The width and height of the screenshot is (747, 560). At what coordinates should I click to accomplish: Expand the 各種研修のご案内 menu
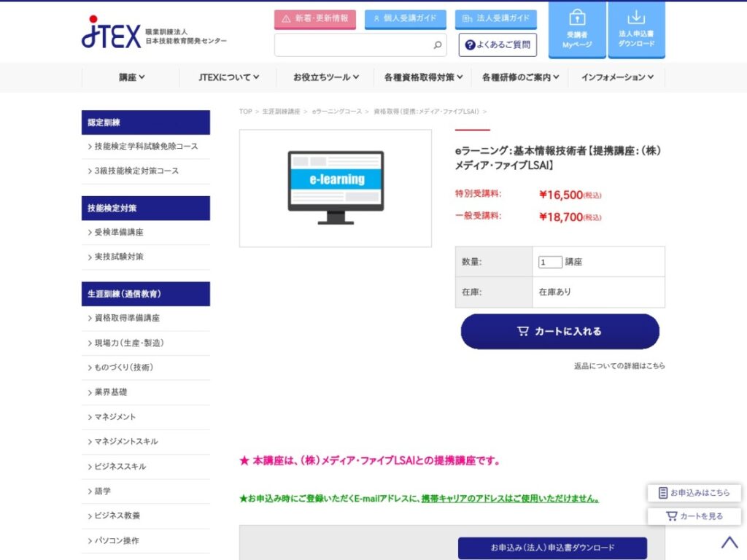click(x=520, y=77)
